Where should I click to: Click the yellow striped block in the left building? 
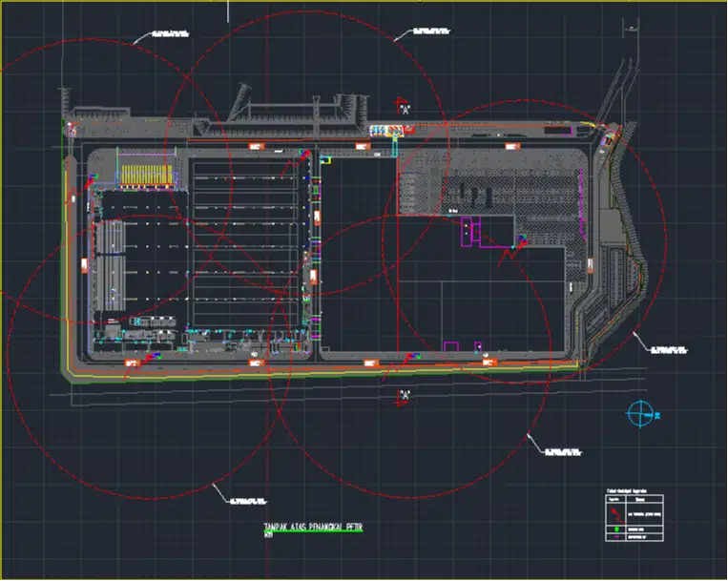[149, 176]
